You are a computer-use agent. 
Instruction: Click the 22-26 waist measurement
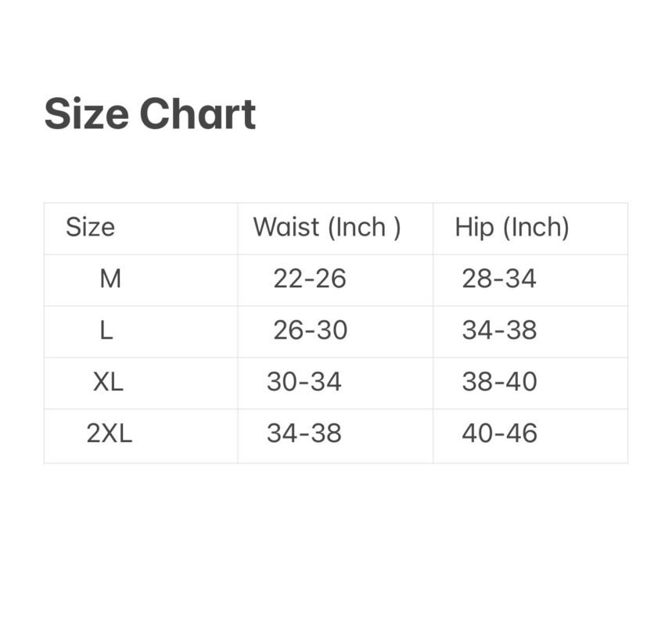coord(310,279)
